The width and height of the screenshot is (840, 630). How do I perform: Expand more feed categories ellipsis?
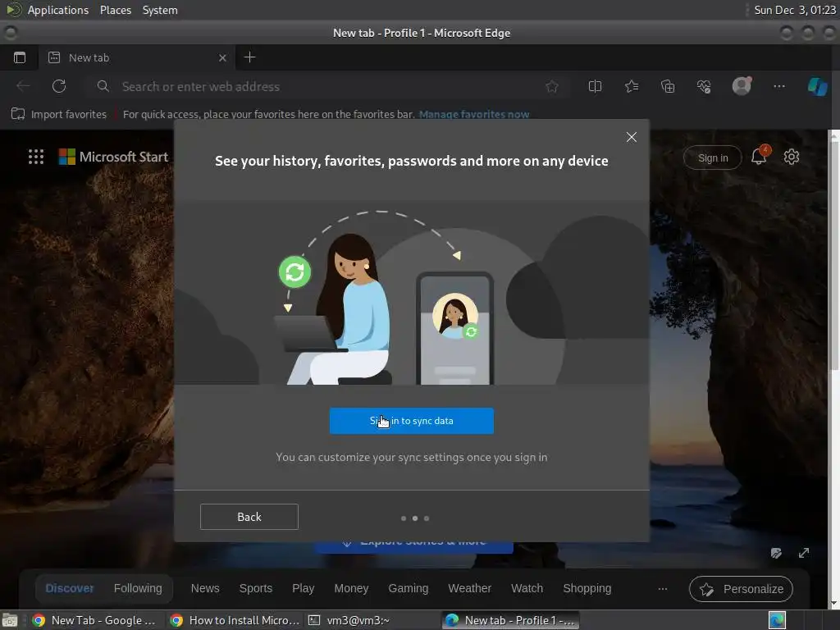tap(663, 589)
